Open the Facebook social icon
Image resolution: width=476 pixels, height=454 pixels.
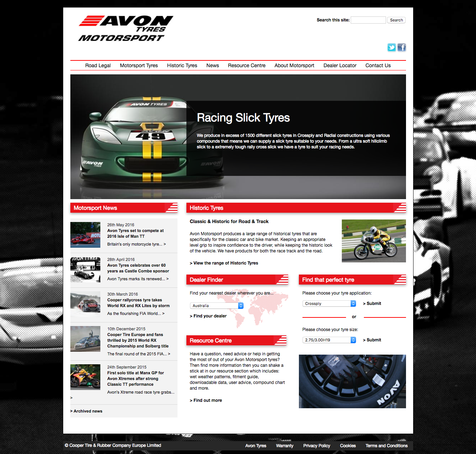(x=402, y=48)
